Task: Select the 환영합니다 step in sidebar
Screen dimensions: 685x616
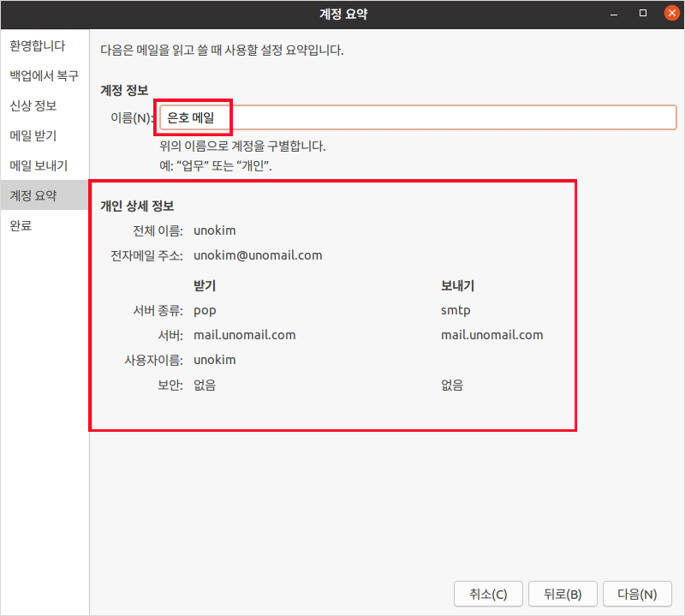Action: click(x=45, y=46)
